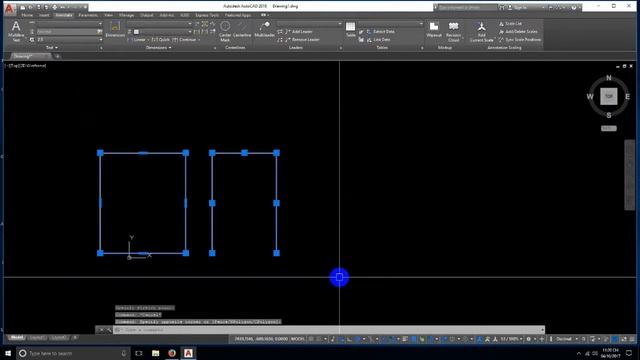Open the Scale List
The height and width of the screenshot is (360, 640).
tap(510, 24)
